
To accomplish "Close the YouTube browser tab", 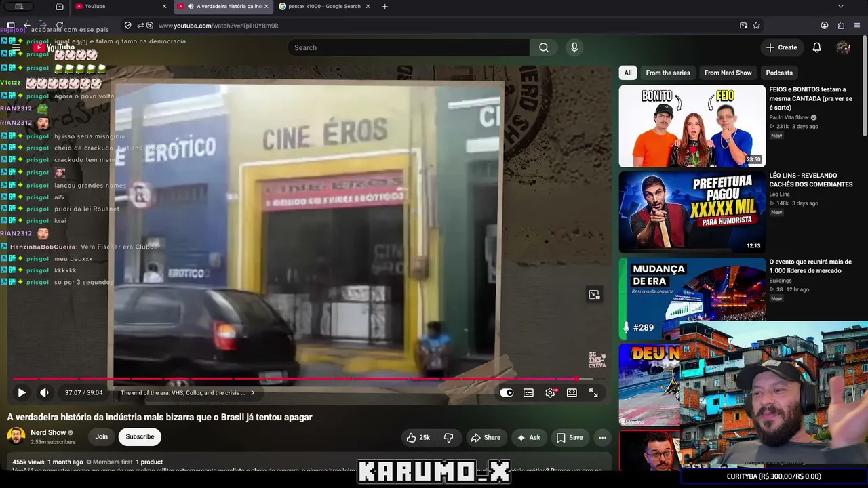I will [x=164, y=7].
